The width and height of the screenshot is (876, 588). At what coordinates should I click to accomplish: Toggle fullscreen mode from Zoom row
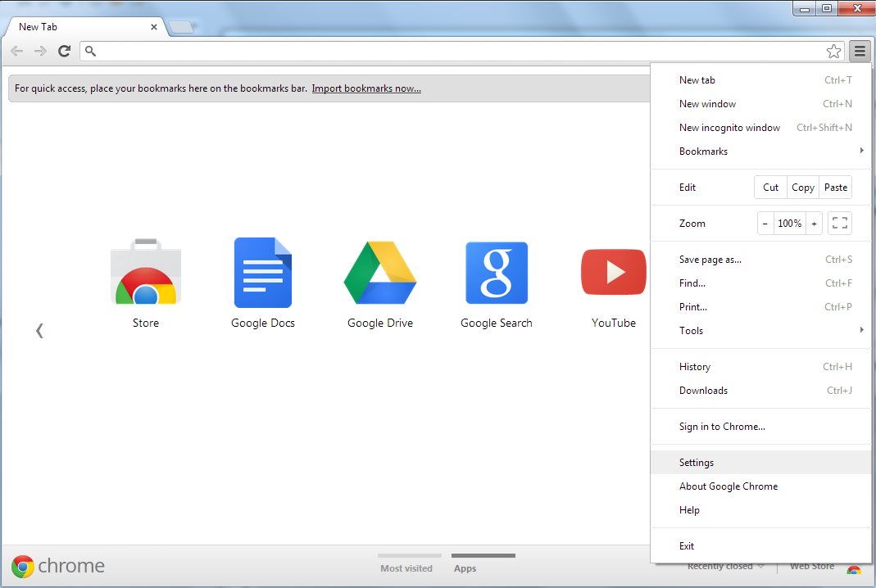click(x=840, y=223)
